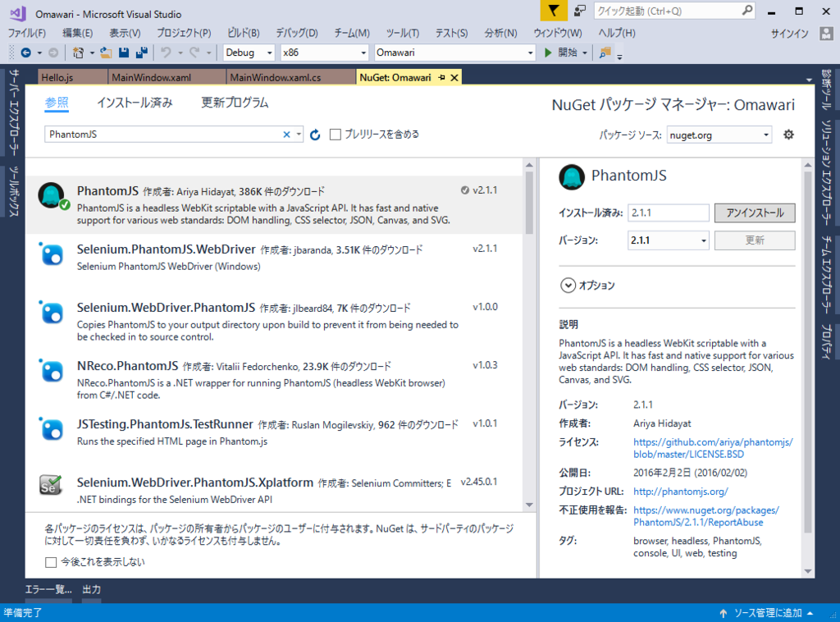The width and height of the screenshot is (840, 622).
Task: Toggle プレリリースを含める checkbox
Action: (336, 135)
